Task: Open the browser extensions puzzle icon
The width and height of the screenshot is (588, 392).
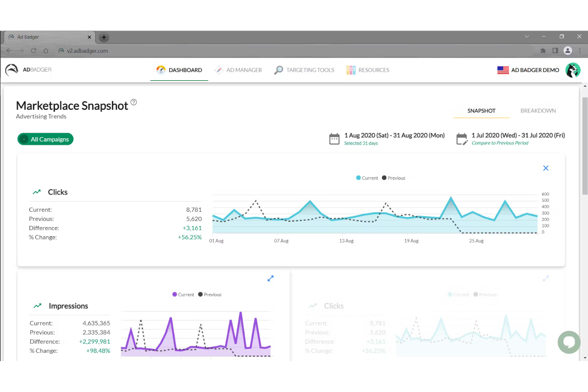Action: [x=543, y=50]
